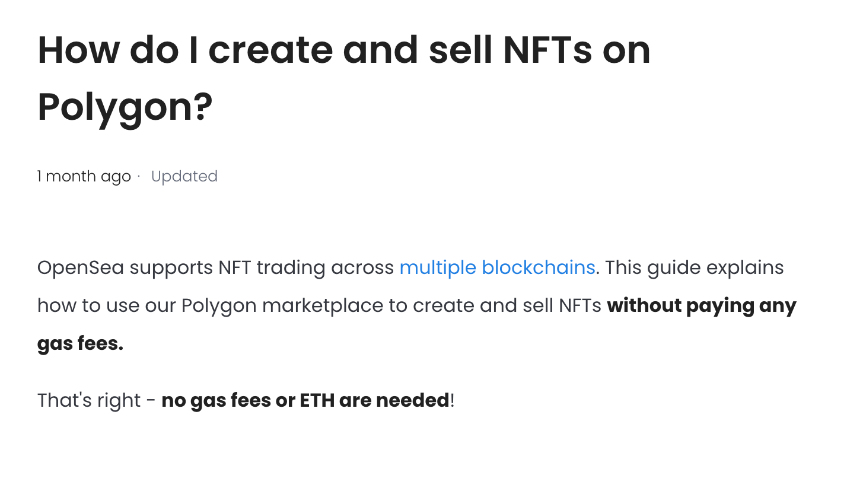
Task: Click the word 'ETH' in bold text
Action: [317, 400]
